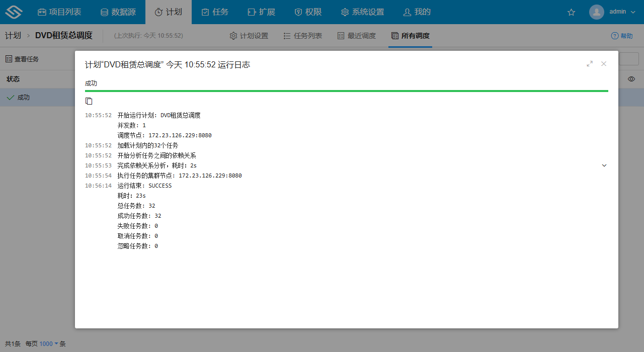Expand the collapsed log entry chevron
This screenshot has height=352, width=644.
(604, 165)
